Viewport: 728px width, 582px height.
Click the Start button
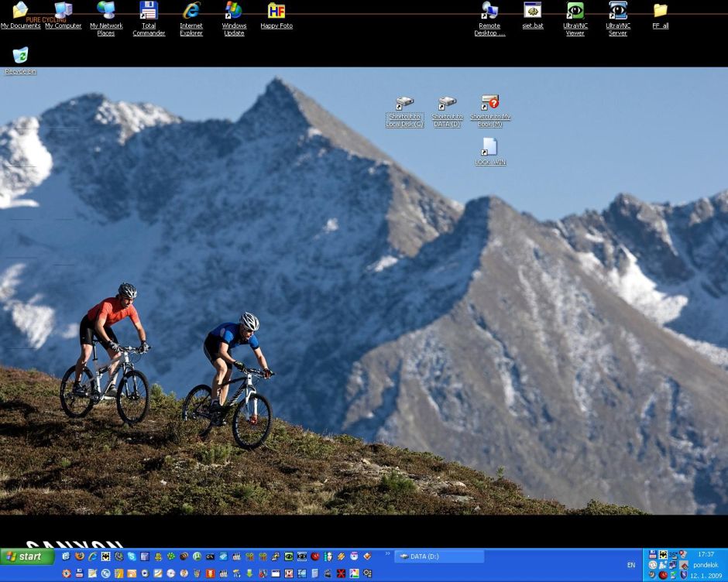27,556
